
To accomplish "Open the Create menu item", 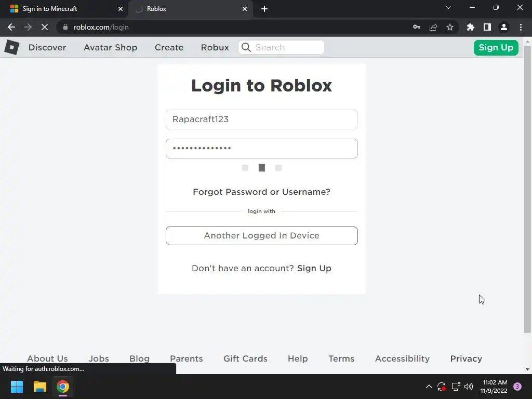I will 169,47.
